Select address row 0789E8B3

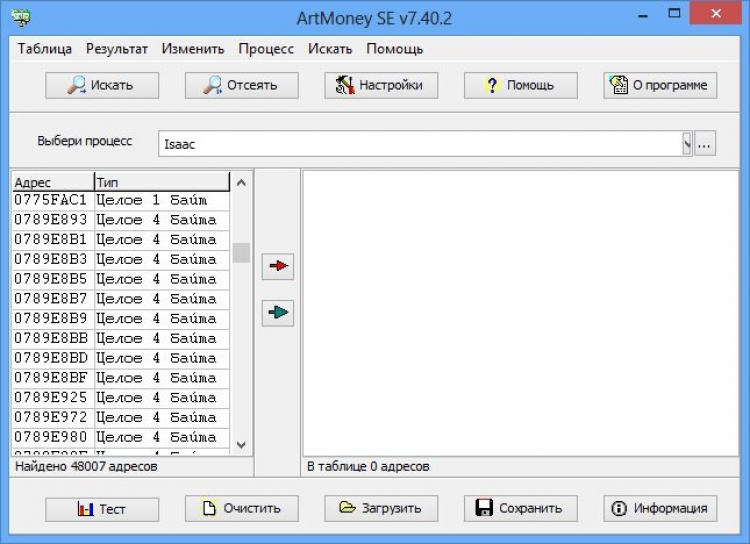(x=121, y=259)
